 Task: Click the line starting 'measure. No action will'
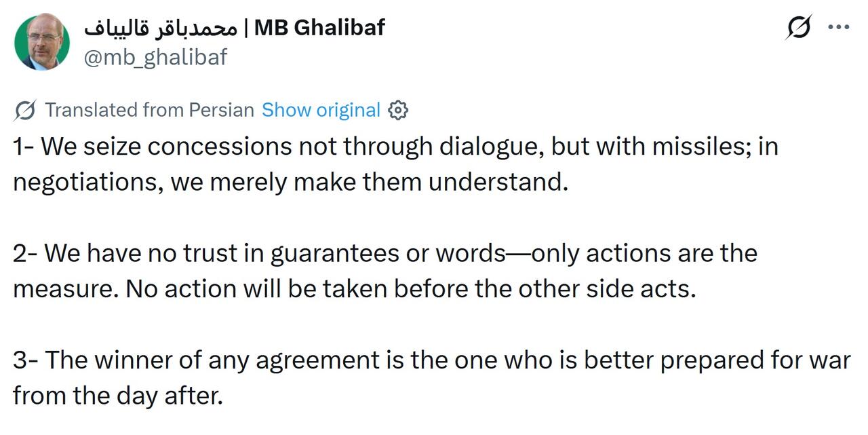coord(355,289)
